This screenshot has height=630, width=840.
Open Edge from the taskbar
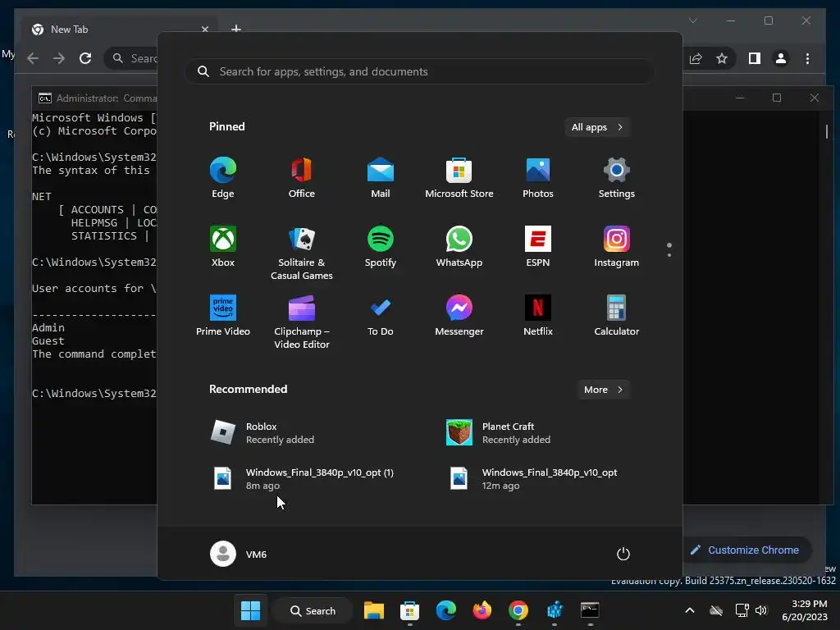tap(445, 610)
